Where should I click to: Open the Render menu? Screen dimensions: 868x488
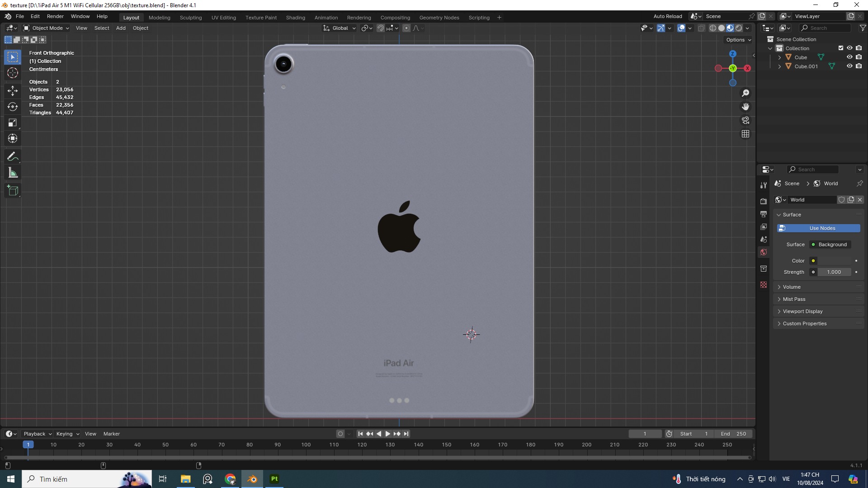(55, 16)
